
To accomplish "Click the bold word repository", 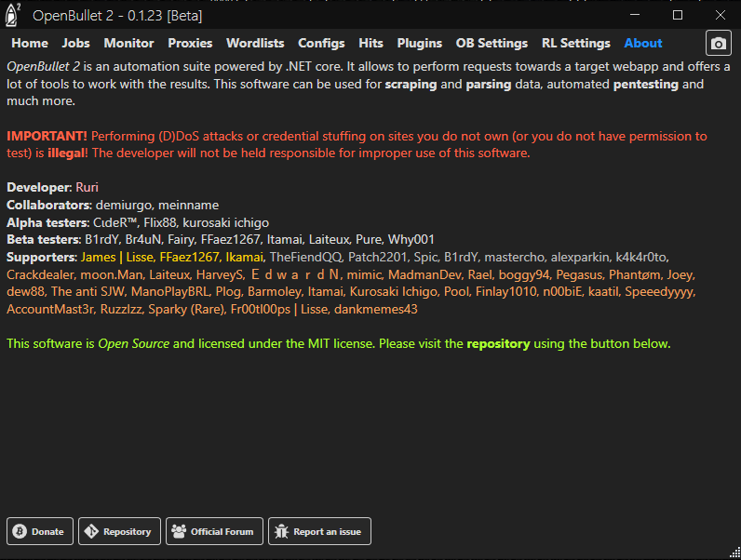I will coord(498,344).
